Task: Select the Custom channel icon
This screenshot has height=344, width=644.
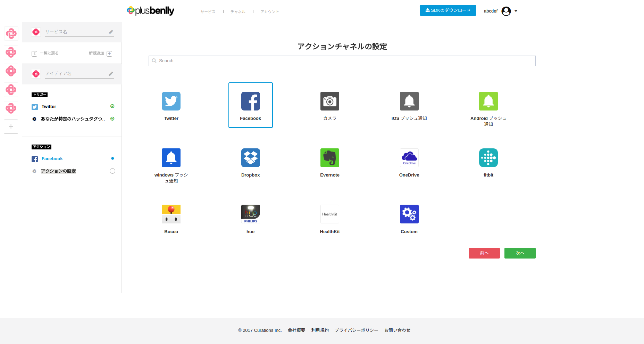Action: (409, 214)
